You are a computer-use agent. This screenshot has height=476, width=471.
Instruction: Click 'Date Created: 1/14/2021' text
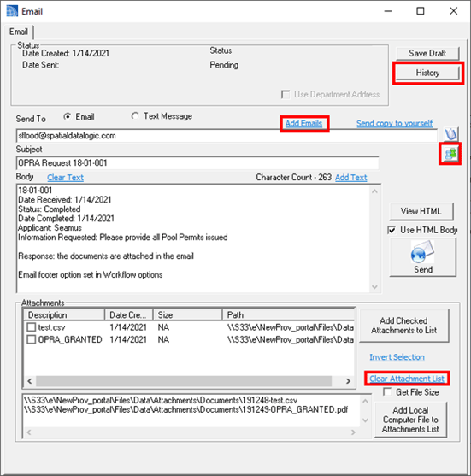pos(66,54)
